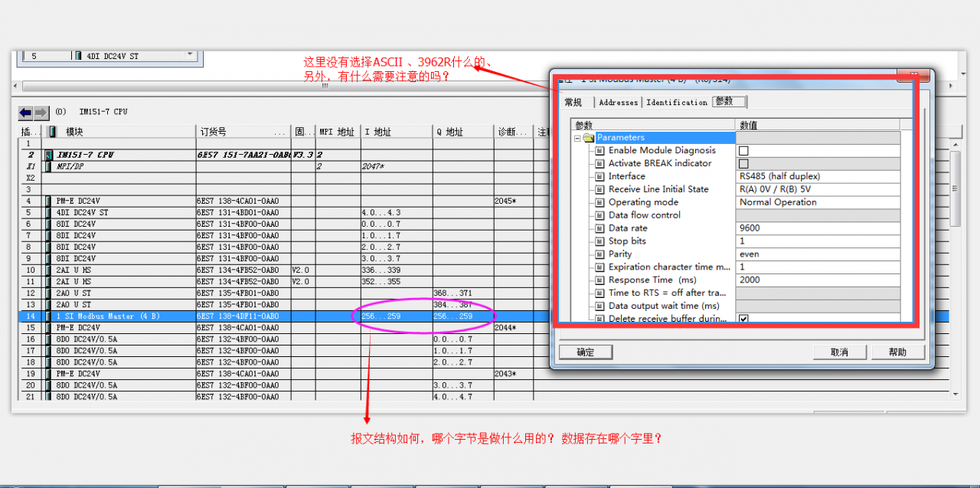Click the MPI 地址 column header
This screenshot has width=980, height=488.
click(x=337, y=132)
